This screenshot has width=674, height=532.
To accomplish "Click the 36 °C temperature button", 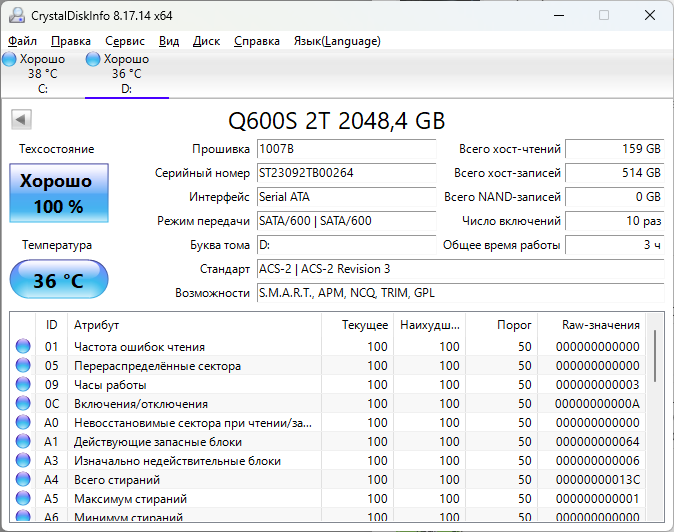I will 59,279.
